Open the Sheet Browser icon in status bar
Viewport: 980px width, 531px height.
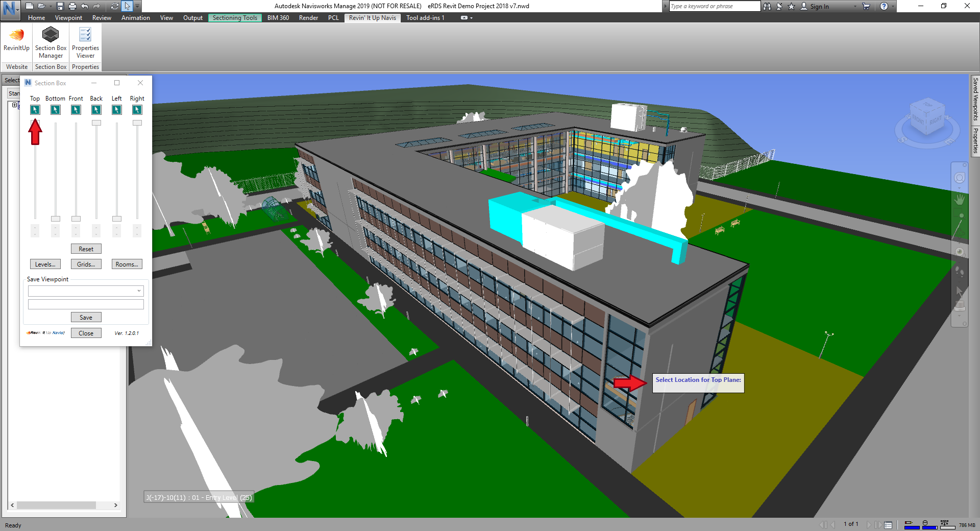tap(888, 525)
